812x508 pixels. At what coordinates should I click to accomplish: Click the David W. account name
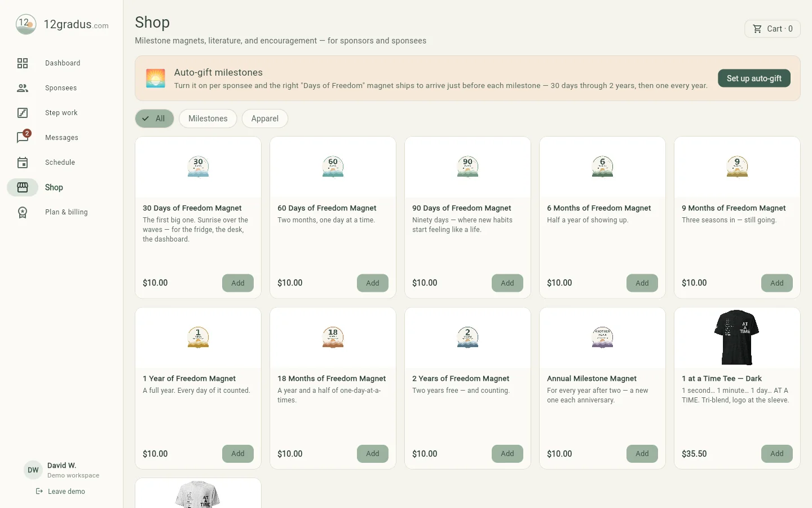61,466
